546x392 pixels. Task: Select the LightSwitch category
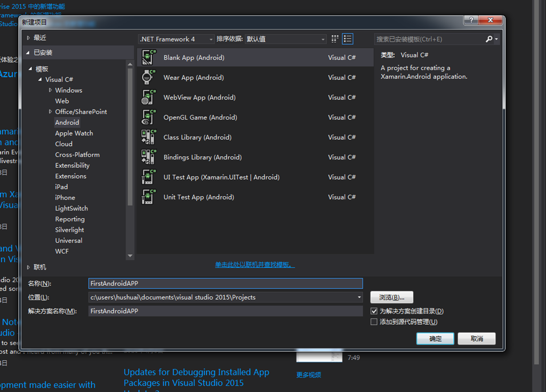point(71,209)
